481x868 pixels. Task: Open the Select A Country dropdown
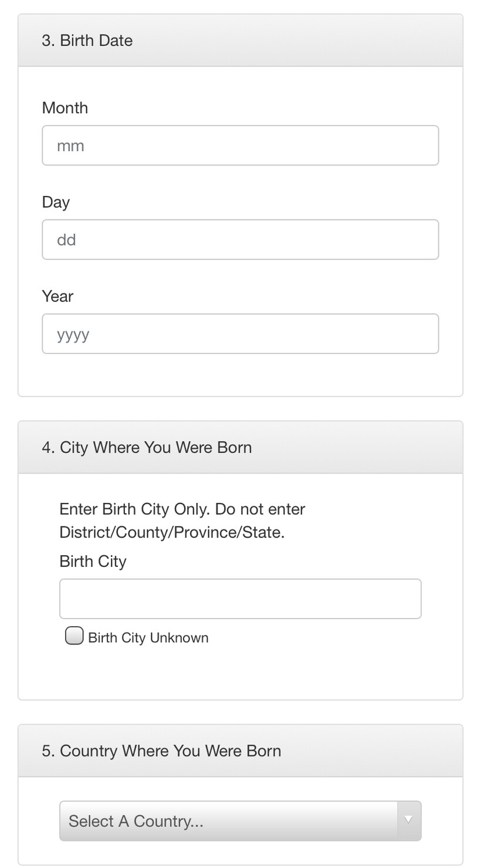click(229, 821)
